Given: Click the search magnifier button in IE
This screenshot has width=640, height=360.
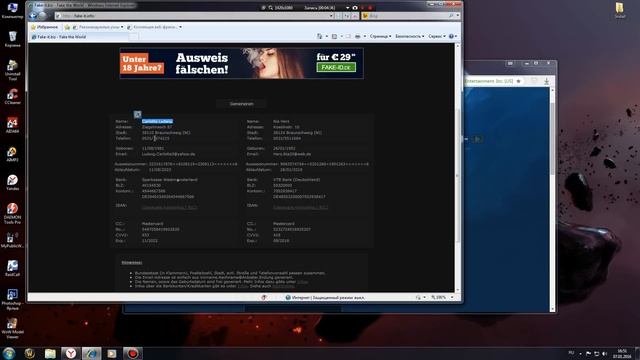Looking at the screenshot, I should 451,16.
